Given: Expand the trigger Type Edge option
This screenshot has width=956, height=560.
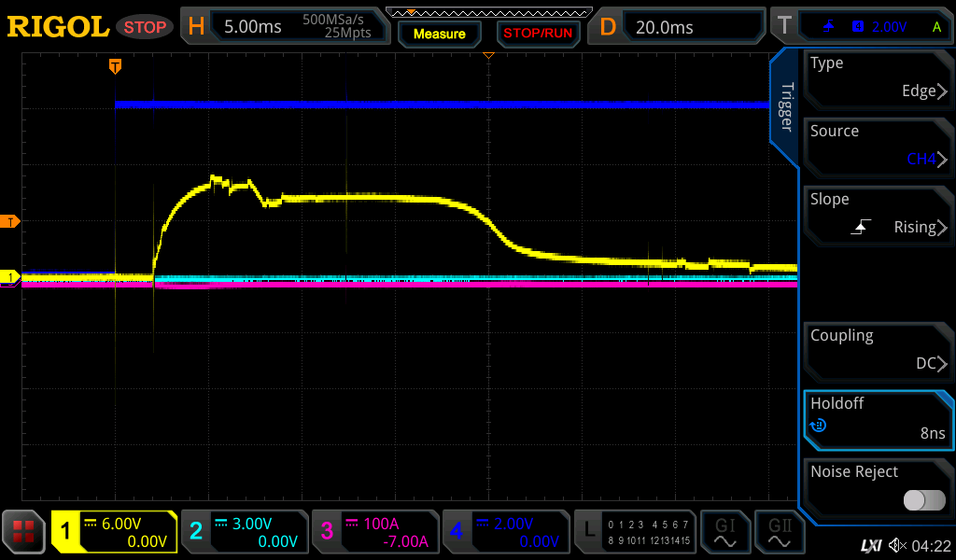Looking at the screenshot, I should click(x=878, y=77).
